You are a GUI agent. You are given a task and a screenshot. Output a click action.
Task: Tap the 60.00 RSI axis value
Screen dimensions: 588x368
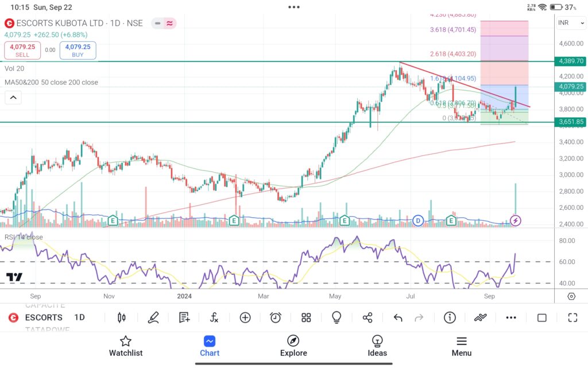pyautogui.click(x=567, y=262)
